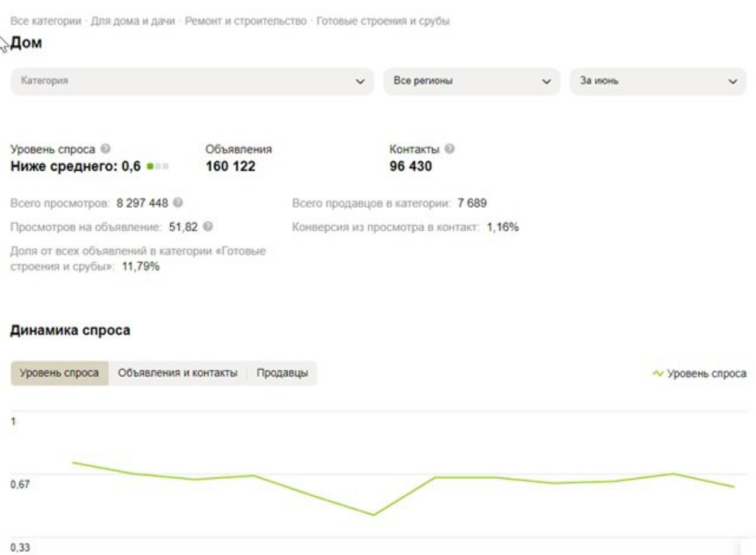Switch to Объявления и контакты tab
756x555 pixels.
click(x=177, y=373)
